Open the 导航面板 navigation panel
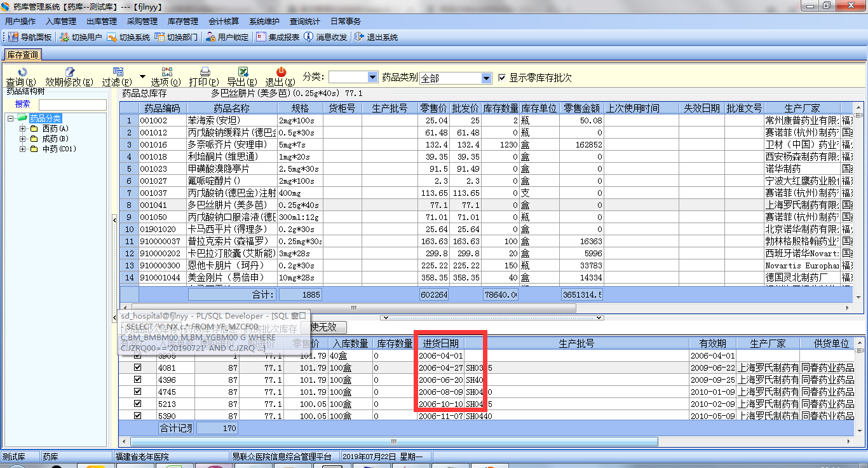The width and height of the screenshot is (868, 468). [30, 38]
